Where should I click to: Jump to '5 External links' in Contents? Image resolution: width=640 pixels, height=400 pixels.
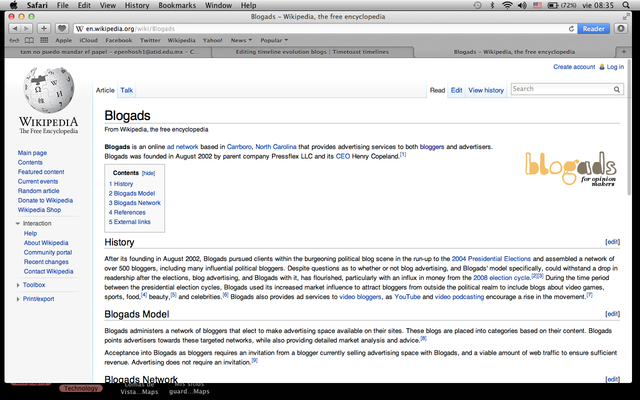pos(130,222)
